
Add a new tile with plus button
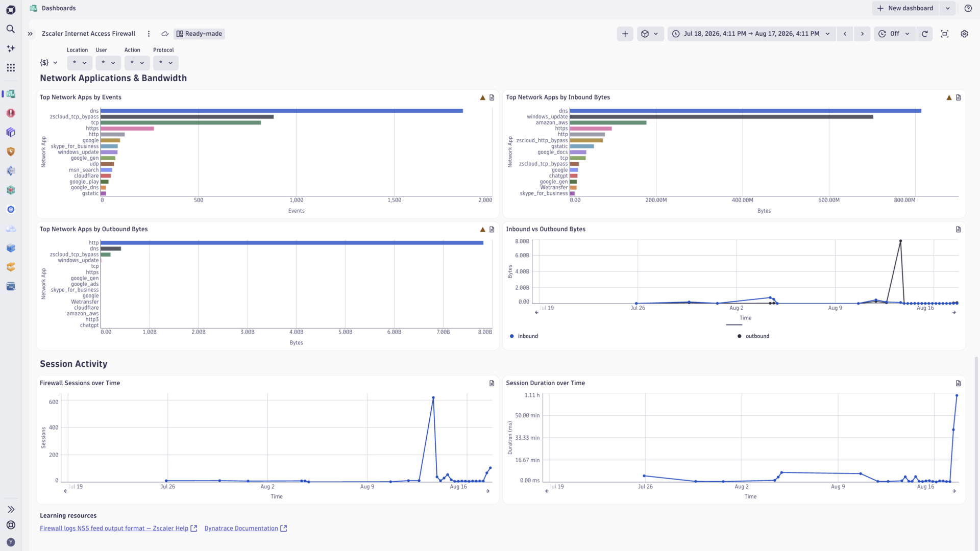click(625, 34)
